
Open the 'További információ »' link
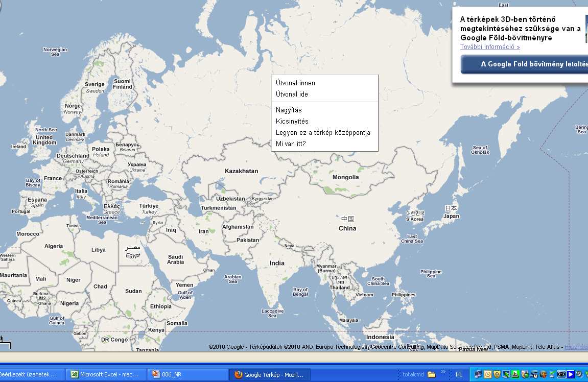[490, 47]
